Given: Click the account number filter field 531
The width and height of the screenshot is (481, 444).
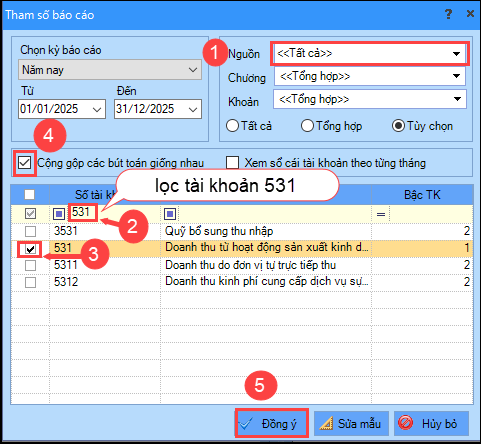Looking at the screenshot, I should [x=83, y=212].
